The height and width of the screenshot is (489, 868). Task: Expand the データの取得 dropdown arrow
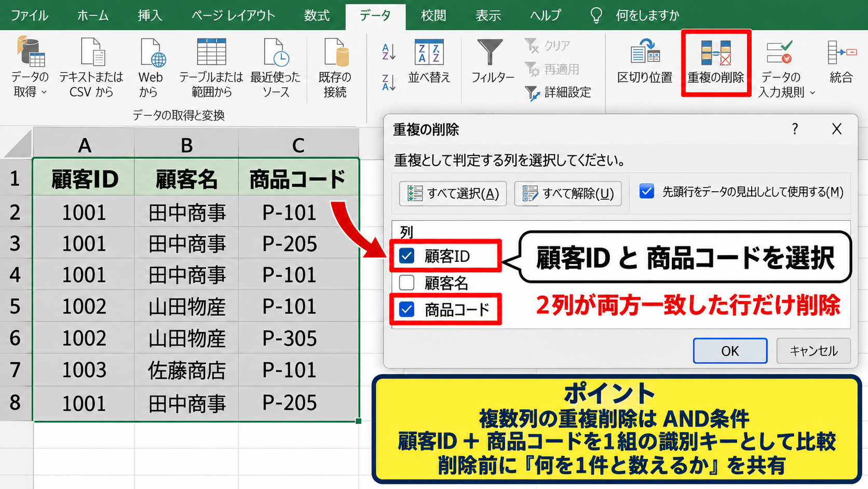coord(44,92)
